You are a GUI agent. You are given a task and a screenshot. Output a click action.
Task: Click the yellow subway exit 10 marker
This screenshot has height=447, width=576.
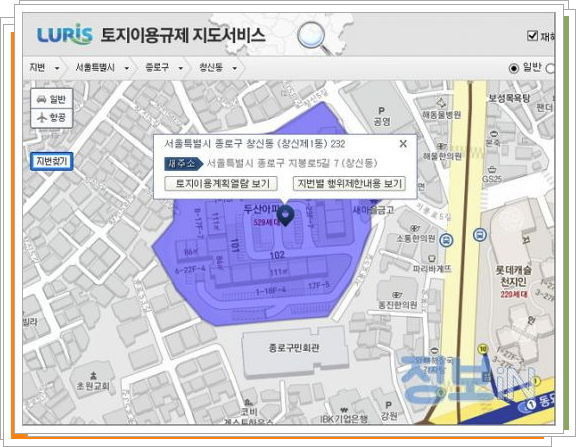(x=483, y=349)
